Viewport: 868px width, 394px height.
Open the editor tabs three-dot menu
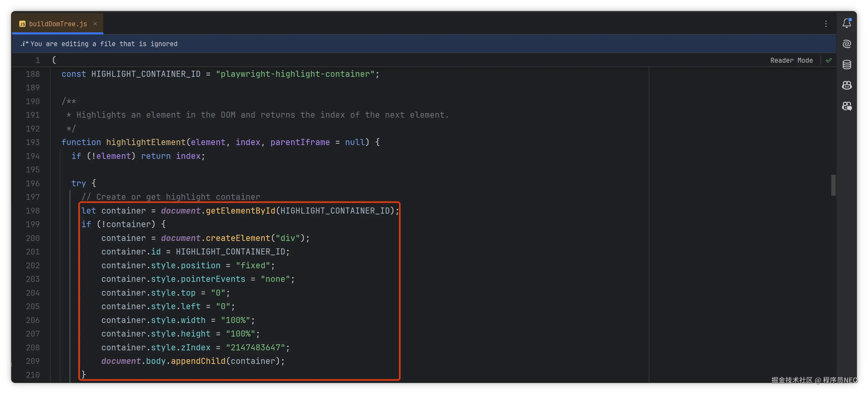[x=826, y=23]
